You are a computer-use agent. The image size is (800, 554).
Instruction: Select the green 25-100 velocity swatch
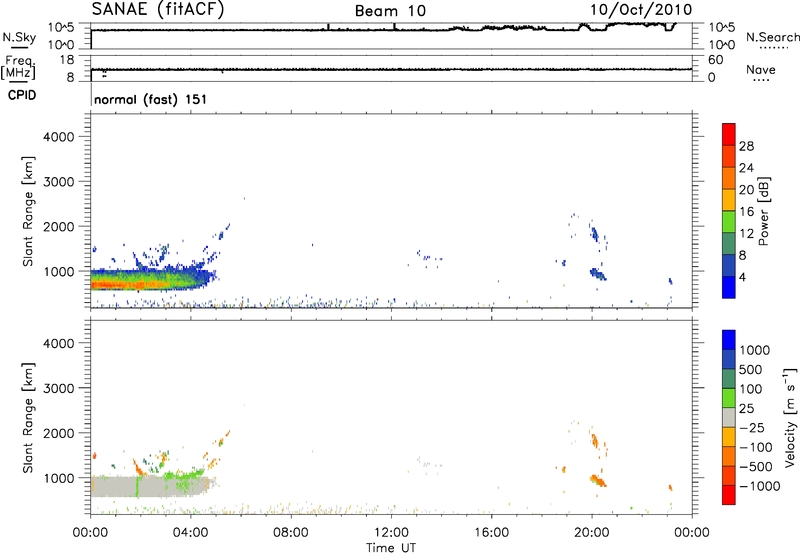(x=729, y=398)
